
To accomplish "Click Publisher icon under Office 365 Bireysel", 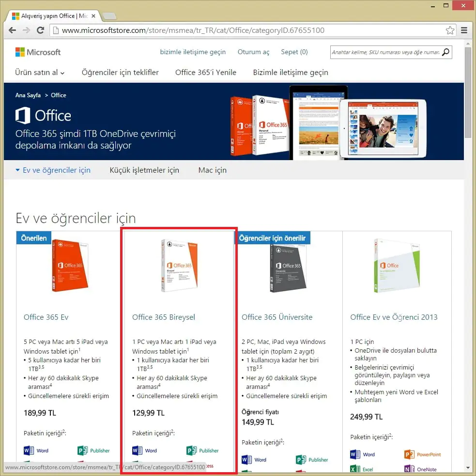I will (x=191, y=450).
